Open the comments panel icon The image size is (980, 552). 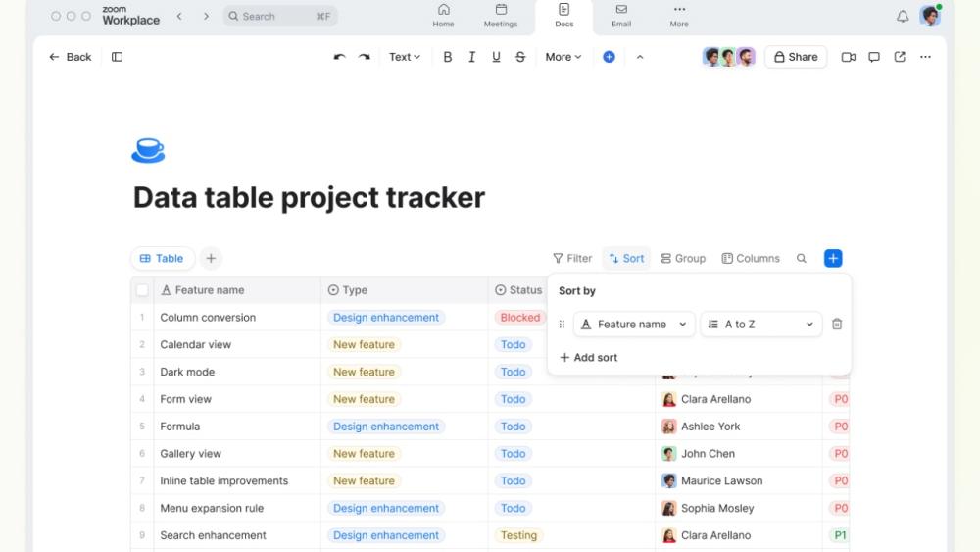pyautogui.click(x=874, y=57)
